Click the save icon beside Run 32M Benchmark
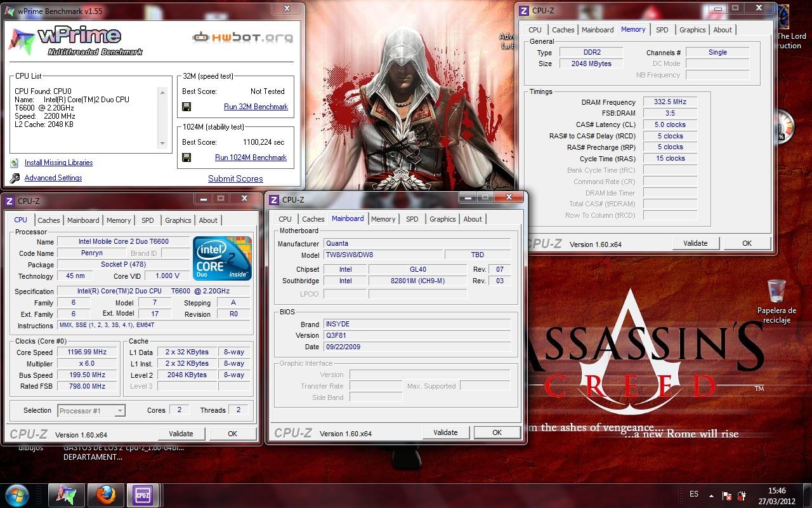Viewport: 812px width, 508px height. coord(187,107)
